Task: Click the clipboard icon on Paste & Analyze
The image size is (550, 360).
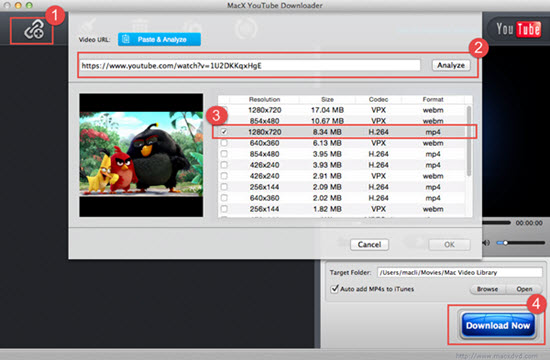Action: 126,39
